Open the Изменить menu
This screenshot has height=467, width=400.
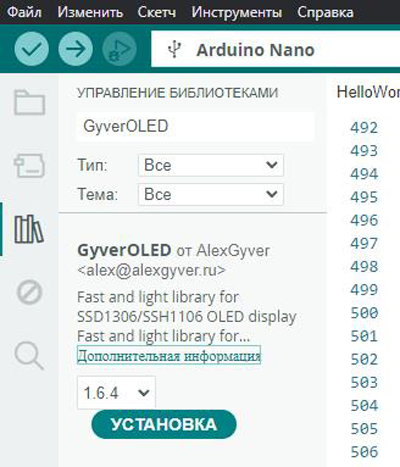[x=90, y=12]
